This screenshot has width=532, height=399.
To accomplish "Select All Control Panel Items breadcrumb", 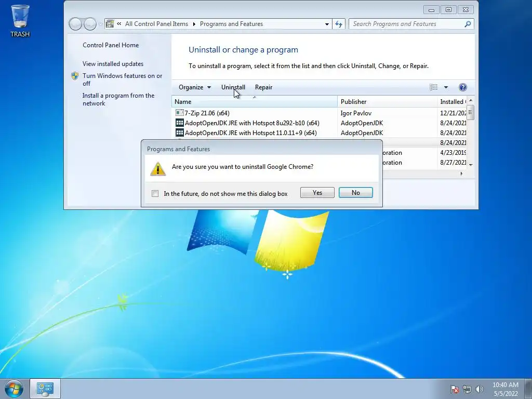I will [156, 24].
